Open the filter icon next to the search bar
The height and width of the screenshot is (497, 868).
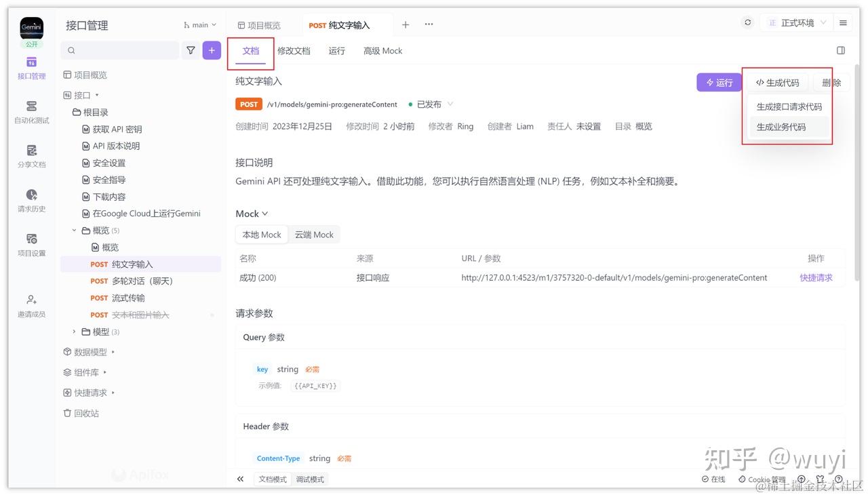click(191, 50)
